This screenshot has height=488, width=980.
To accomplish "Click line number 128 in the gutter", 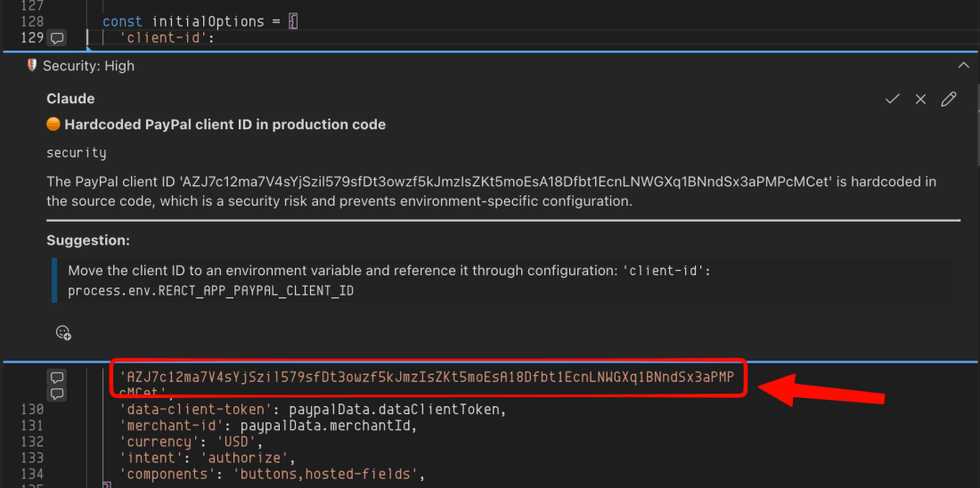I will pos(32,21).
